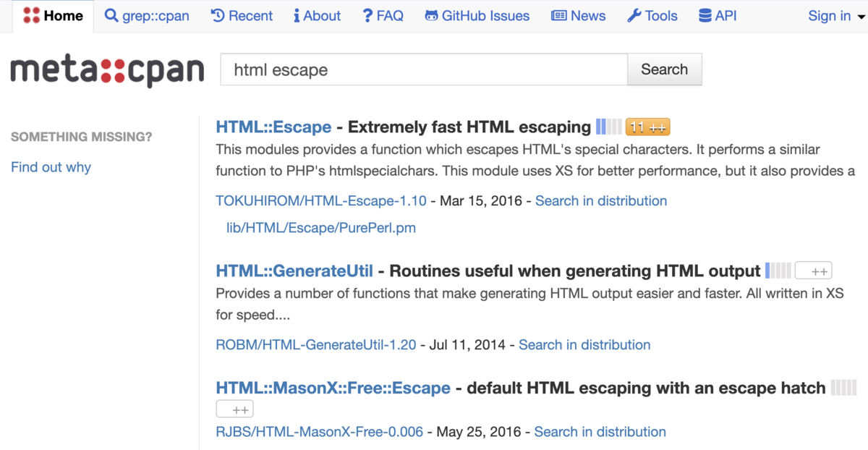
Task: Click the FAQ question mark icon
Action: [x=367, y=15]
